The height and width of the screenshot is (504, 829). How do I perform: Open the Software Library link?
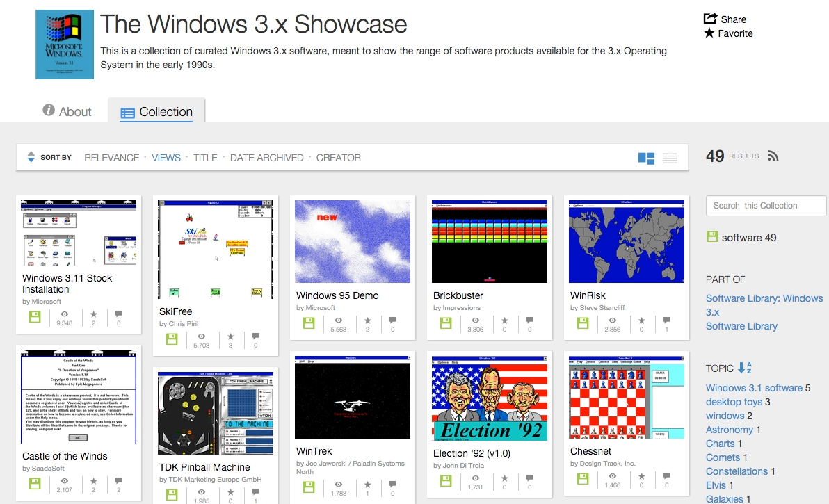point(741,326)
